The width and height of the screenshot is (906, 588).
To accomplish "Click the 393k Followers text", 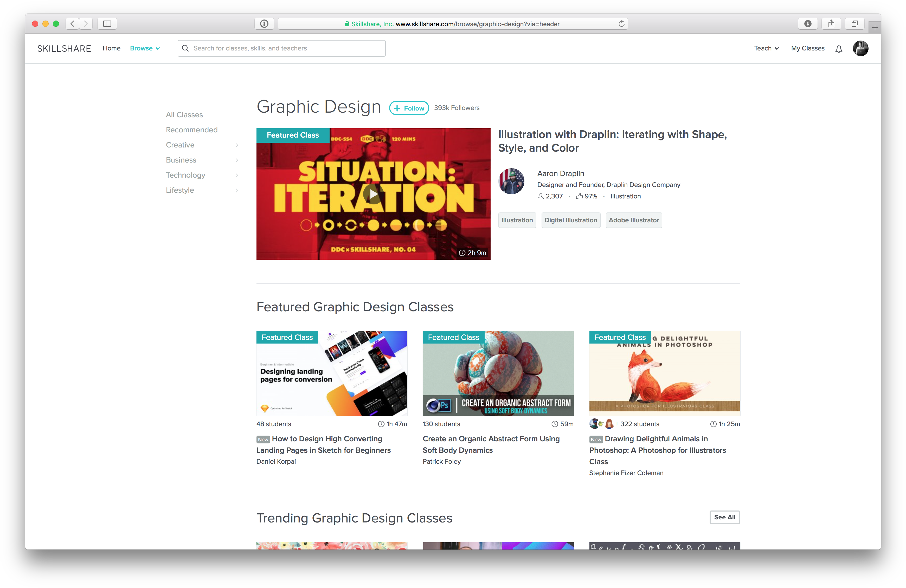I will point(457,108).
